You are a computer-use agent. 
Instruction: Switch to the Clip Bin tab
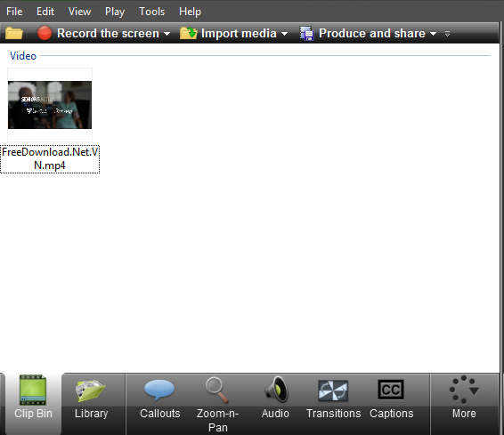coord(33,404)
